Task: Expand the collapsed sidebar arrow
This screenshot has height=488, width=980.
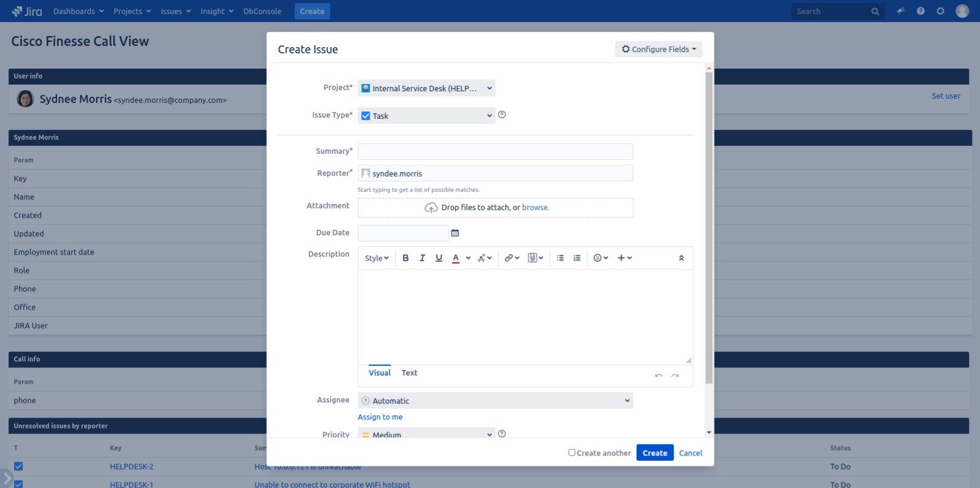Action: [6, 478]
